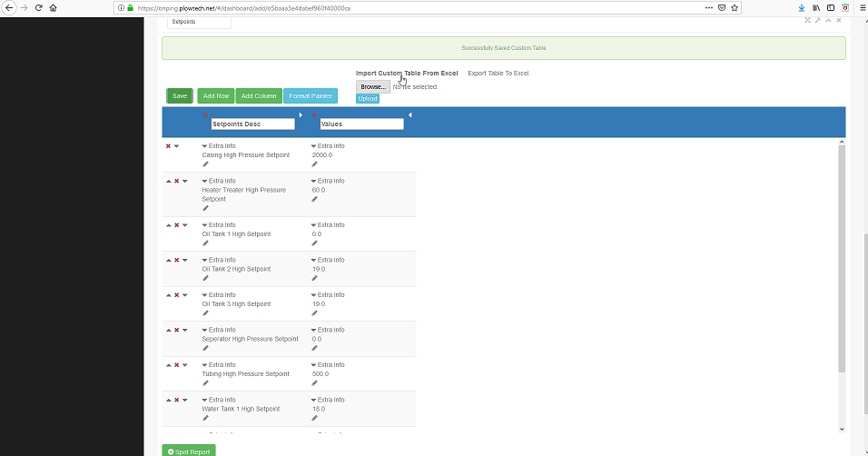Activate the Format Painter button
This screenshot has width=868, height=456.
(x=310, y=95)
